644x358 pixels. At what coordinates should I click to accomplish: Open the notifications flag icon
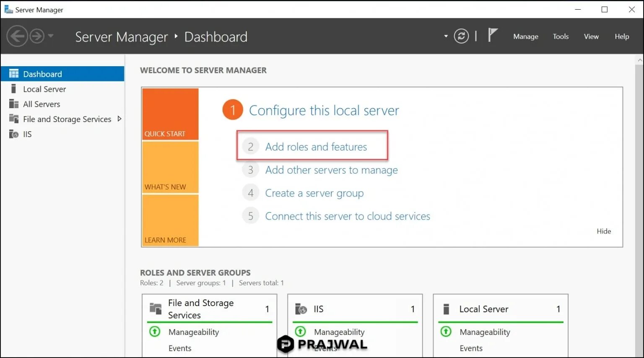point(493,35)
